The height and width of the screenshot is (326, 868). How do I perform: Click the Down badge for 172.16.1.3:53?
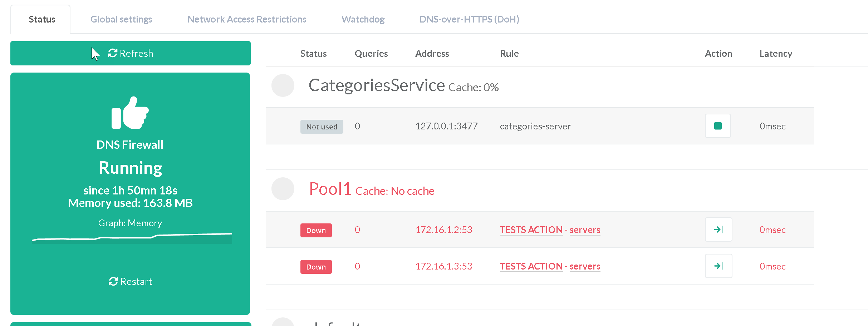(x=316, y=267)
